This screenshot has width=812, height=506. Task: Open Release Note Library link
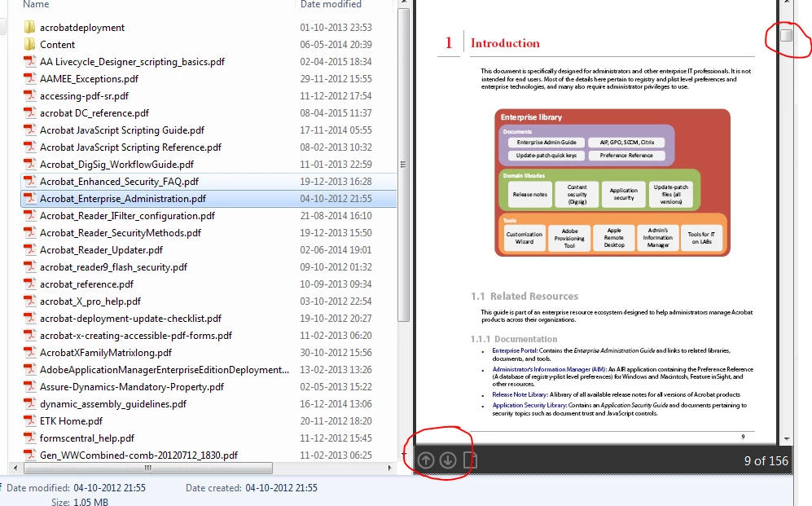point(520,394)
